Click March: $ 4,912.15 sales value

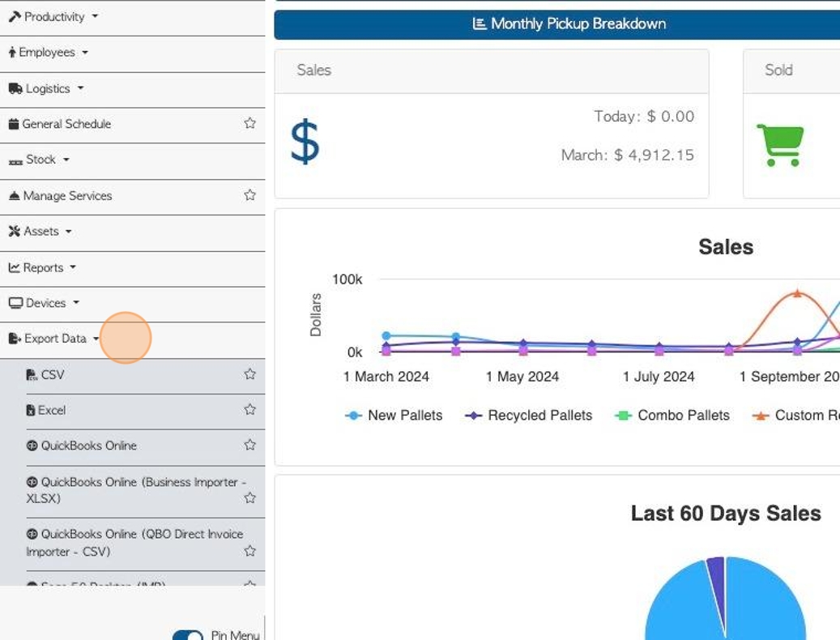click(x=627, y=156)
